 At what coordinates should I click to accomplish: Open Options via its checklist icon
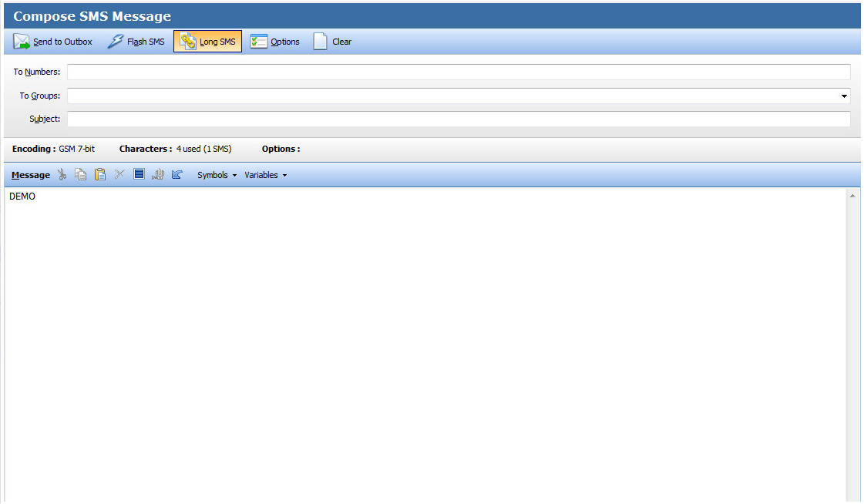259,41
